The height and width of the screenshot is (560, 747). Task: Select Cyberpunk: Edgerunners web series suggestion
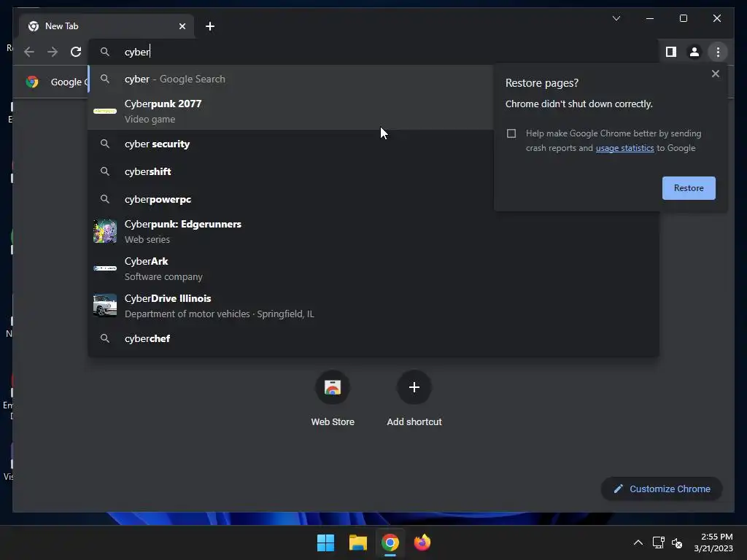click(373, 231)
